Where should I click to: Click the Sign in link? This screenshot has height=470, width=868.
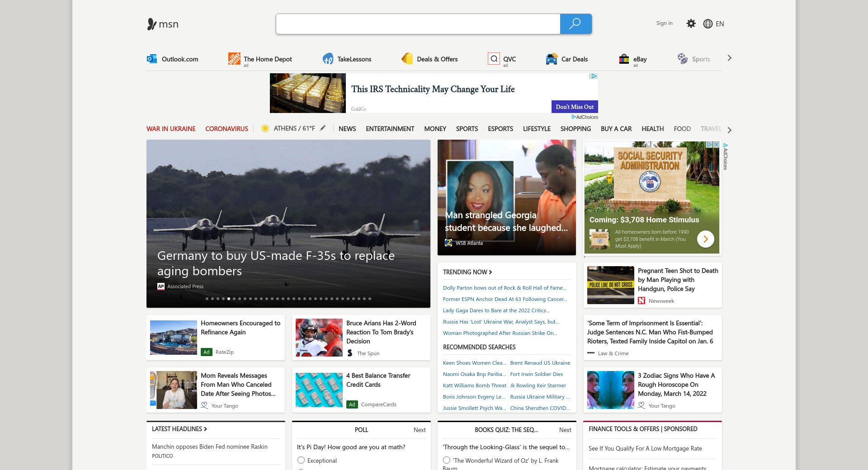pyautogui.click(x=664, y=23)
